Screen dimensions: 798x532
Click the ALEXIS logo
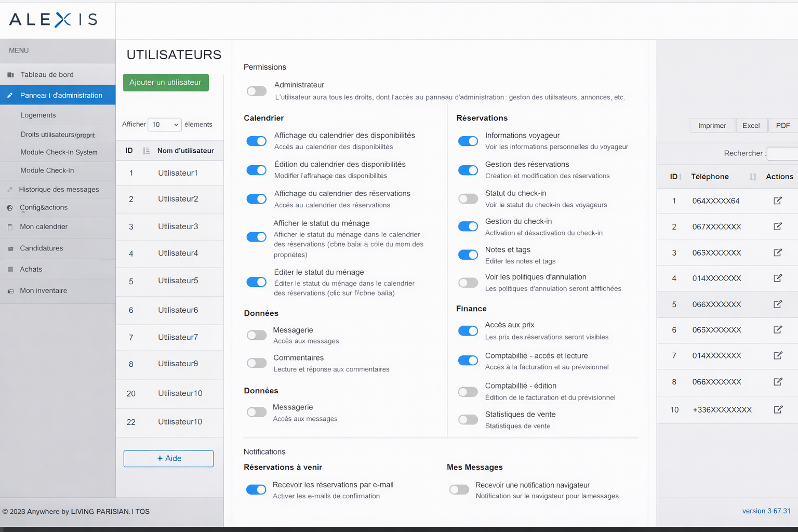(x=54, y=20)
